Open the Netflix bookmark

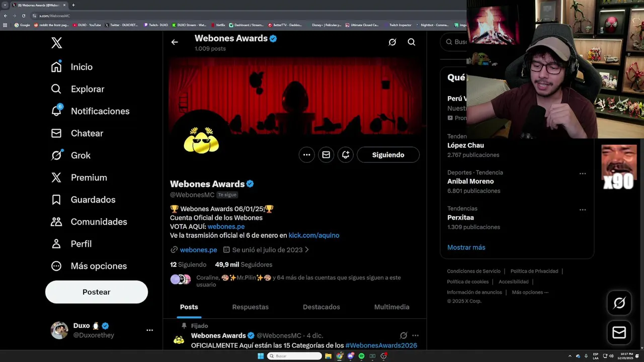(218, 25)
